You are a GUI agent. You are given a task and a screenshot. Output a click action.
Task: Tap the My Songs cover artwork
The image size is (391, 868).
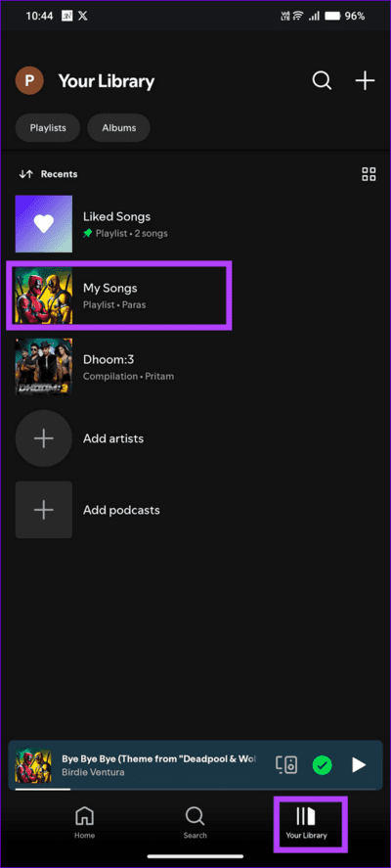pyautogui.click(x=44, y=296)
